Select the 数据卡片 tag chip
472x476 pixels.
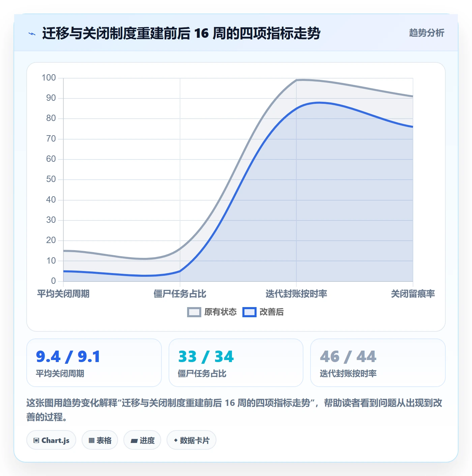[x=191, y=440]
